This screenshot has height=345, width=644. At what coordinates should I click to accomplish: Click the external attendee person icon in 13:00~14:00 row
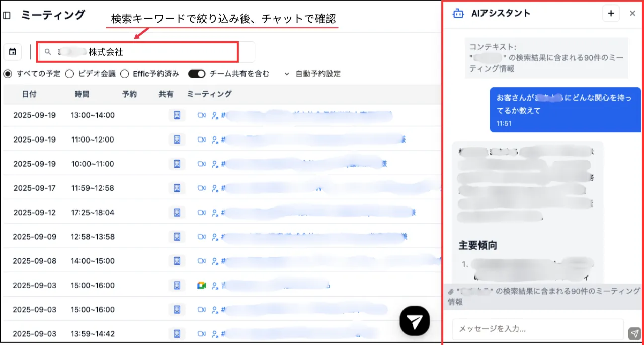[215, 115]
